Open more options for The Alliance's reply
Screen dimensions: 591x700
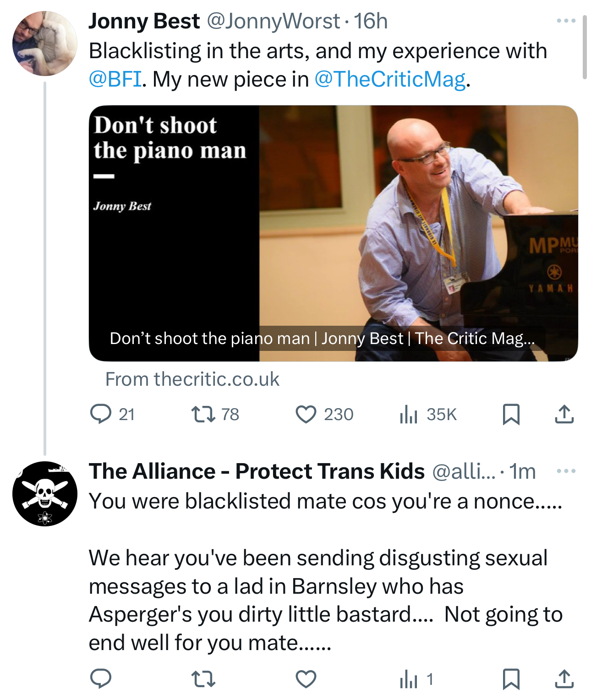pos(566,471)
